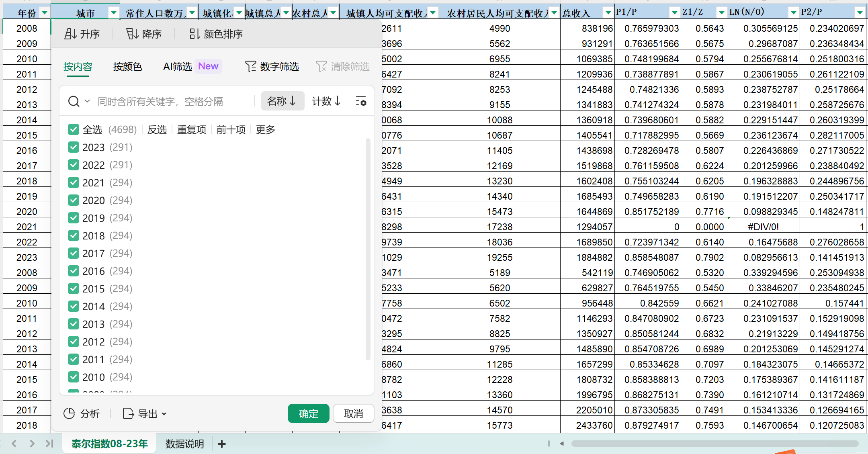The height and width of the screenshot is (454, 868).
Task: Click the ascending sort 升序 icon
Action: click(x=71, y=34)
